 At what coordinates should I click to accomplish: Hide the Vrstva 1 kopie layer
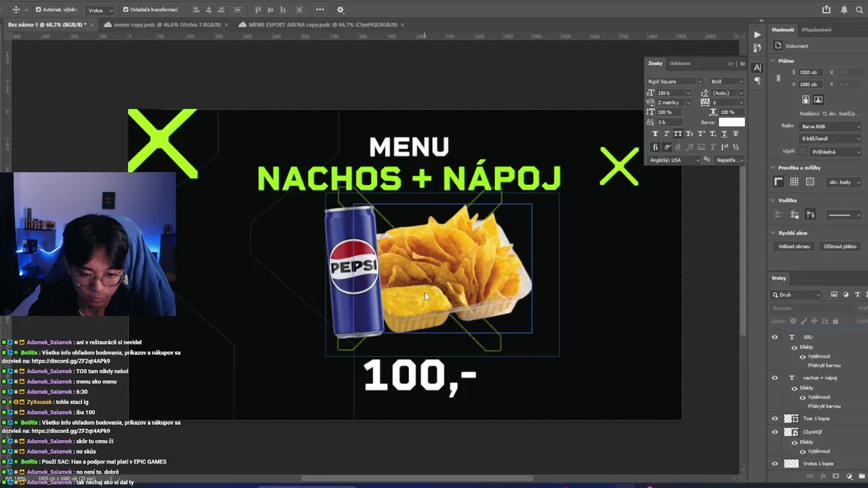click(x=775, y=464)
